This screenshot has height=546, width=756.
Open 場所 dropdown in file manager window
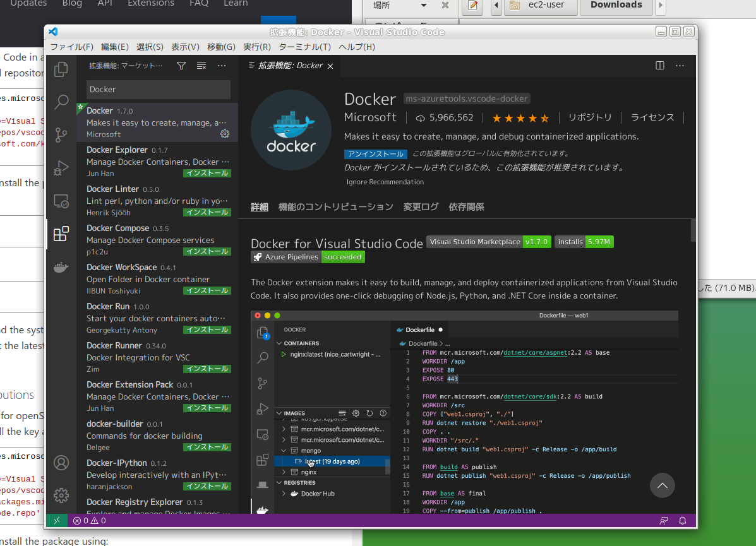[x=400, y=5]
